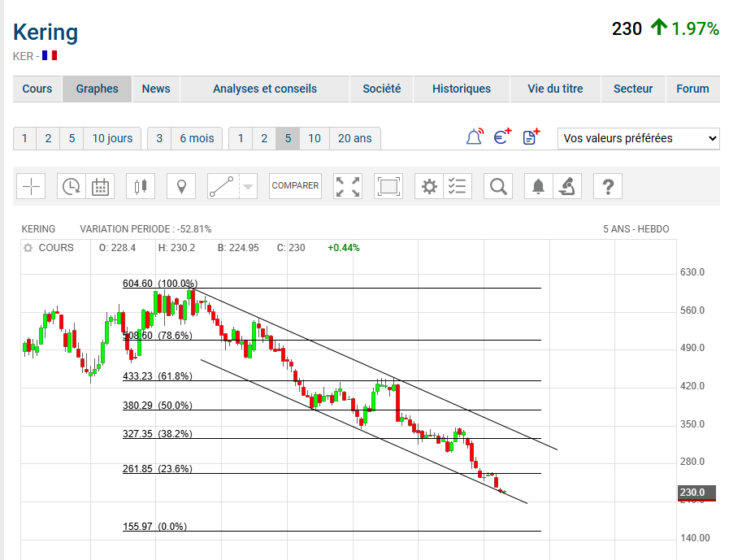Click the Kering title heading
Image resolution: width=755 pixels, height=560 pixels.
pyautogui.click(x=46, y=33)
